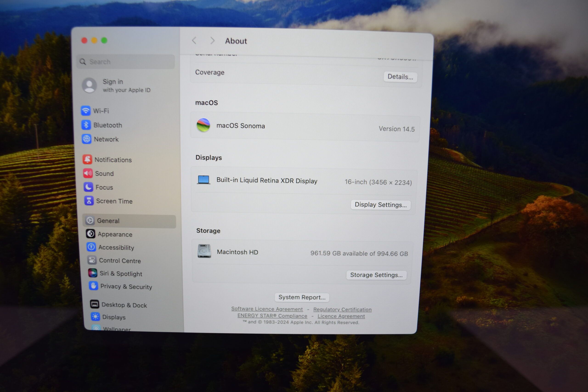Click the macOS Sonoma logo icon
Viewport: 588px width, 392px height.
point(203,125)
